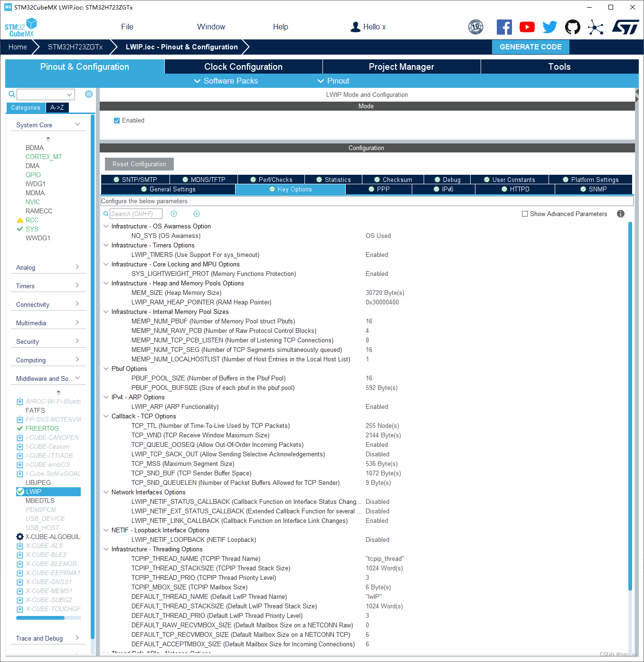
Task: Go to Home breadcrumb
Action: (x=18, y=47)
